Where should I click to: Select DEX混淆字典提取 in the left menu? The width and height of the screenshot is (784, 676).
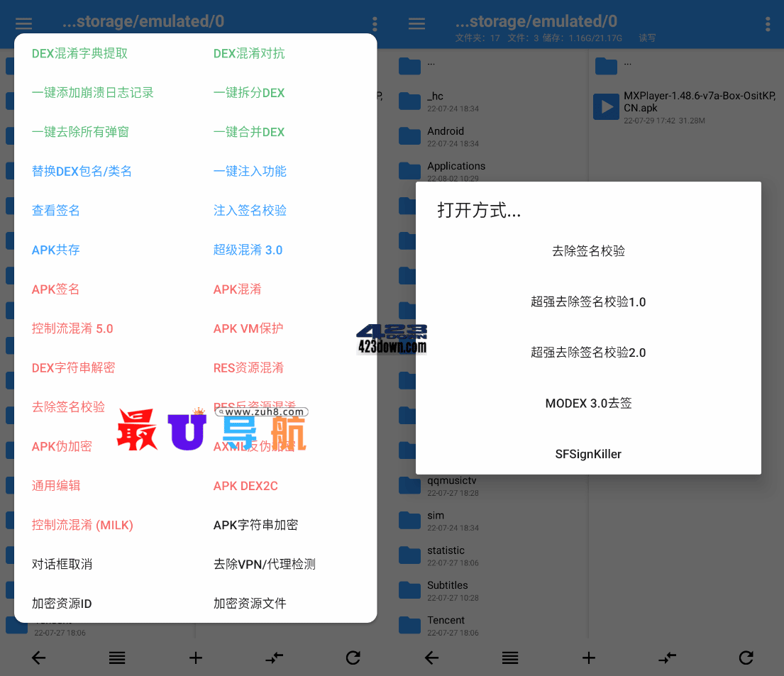[x=79, y=54]
